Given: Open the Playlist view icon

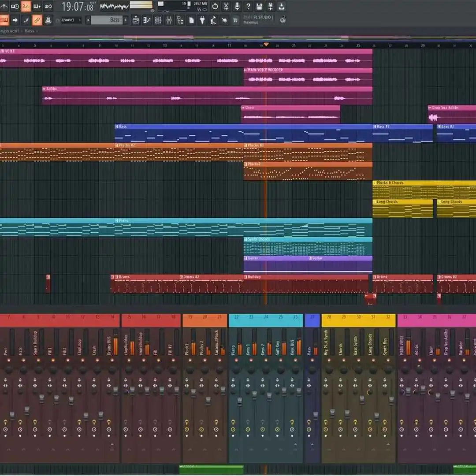Looking at the screenshot, I should pyautogui.click(x=136, y=20).
